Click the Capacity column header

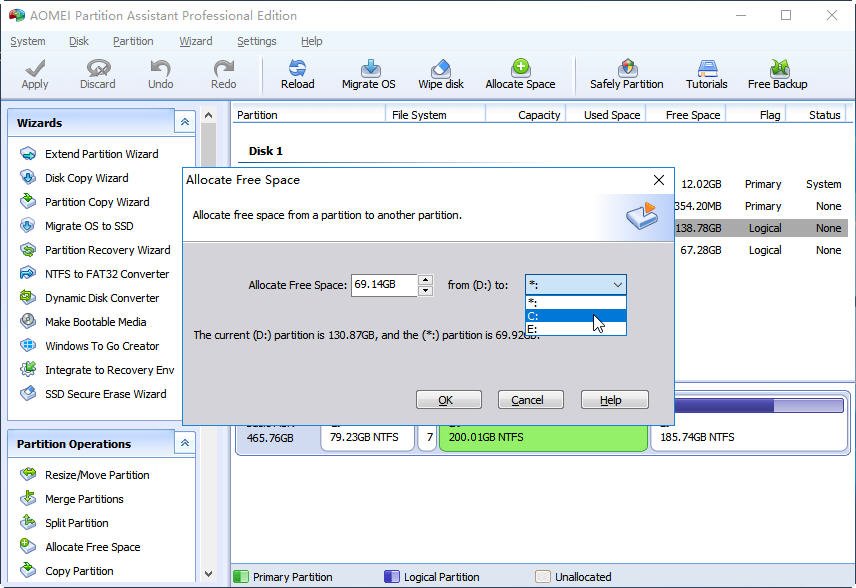tap(539, 115)
